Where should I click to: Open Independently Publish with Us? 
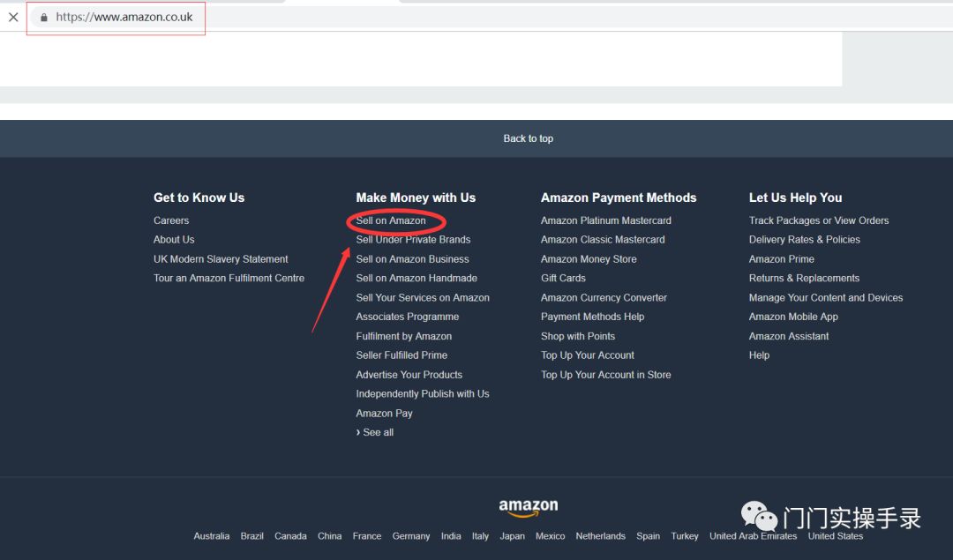click(423, 393)
